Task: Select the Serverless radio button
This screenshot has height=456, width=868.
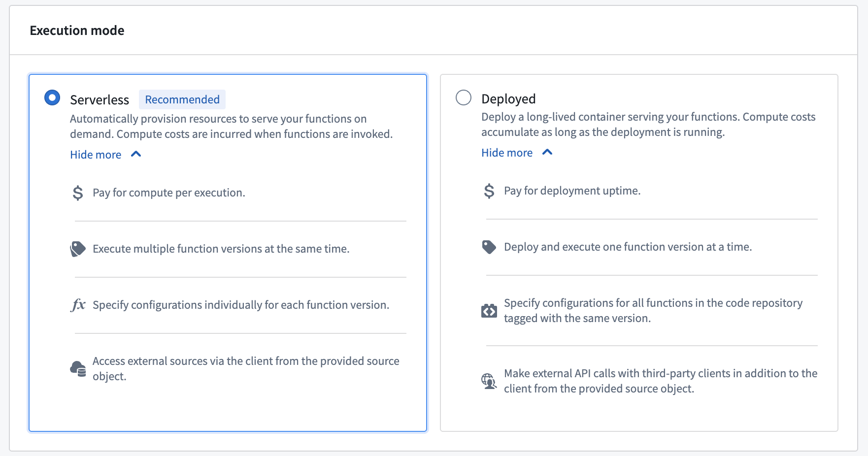Action: pos(52,98)
